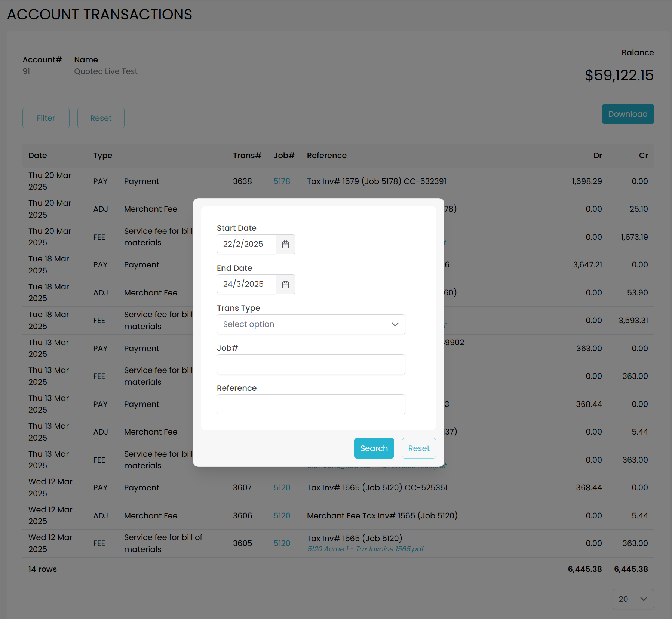Open job 5120 link for transaction 3607
Image resolution: width=672 pixels, height=619 pixels.
tap(282, 488)
